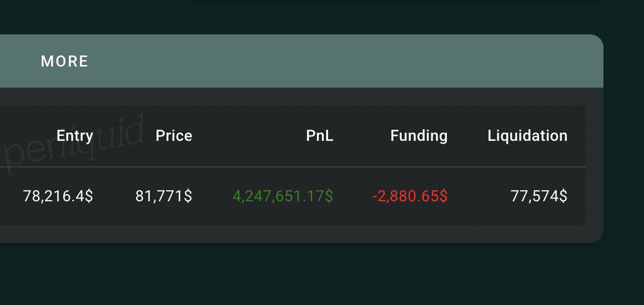Click the green PnL amount 4,247,651.17$
Image resolution: width=644 pixels, height=305 pixels.
click(283, 196)
